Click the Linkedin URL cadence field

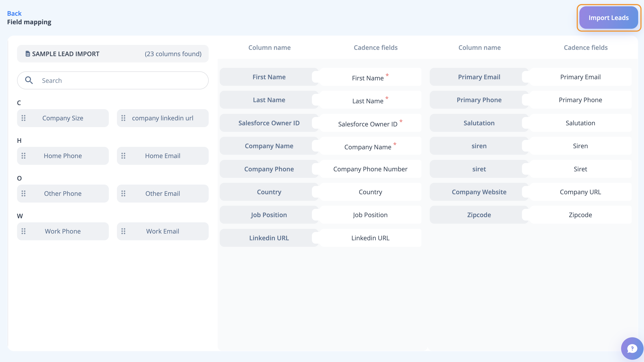tap(370, 238)
